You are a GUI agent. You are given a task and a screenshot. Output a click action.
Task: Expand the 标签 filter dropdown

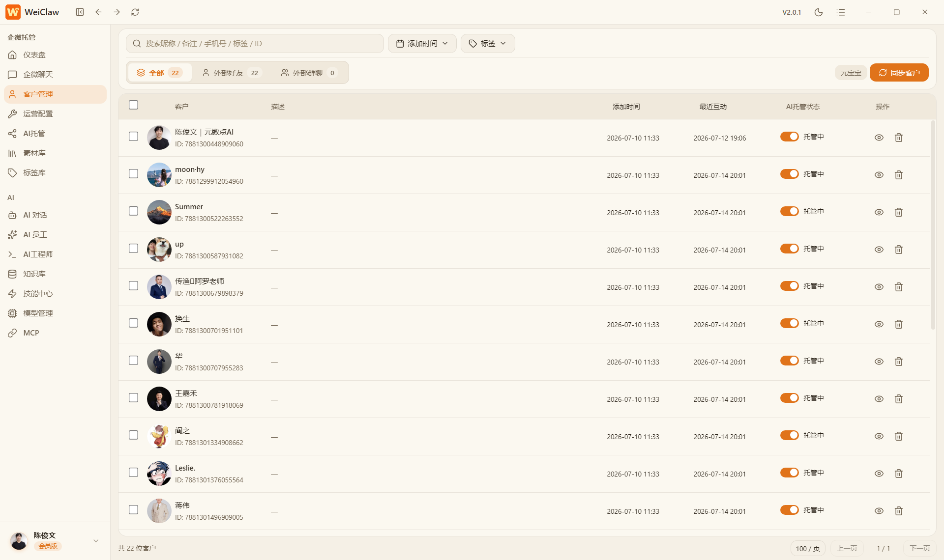coord(488,44)
